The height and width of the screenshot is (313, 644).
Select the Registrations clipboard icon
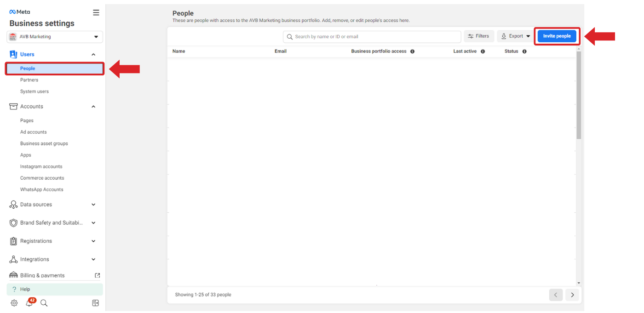click(x=13, y=241)
